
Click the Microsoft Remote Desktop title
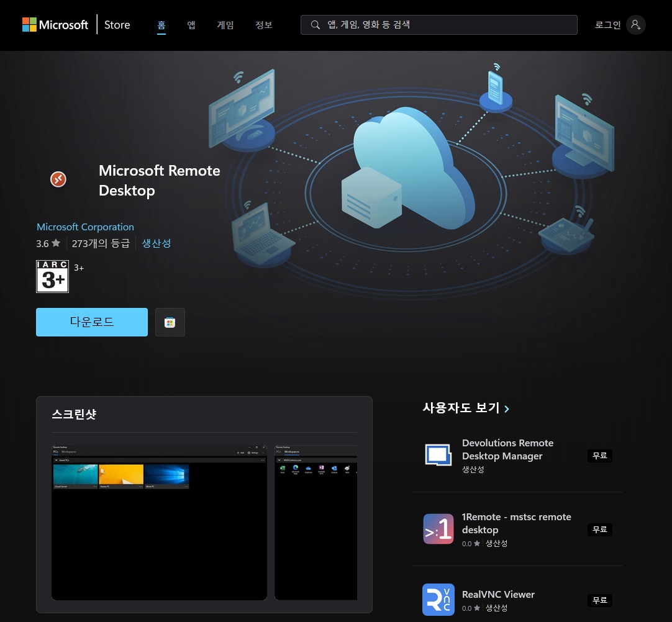pos(160,181)
